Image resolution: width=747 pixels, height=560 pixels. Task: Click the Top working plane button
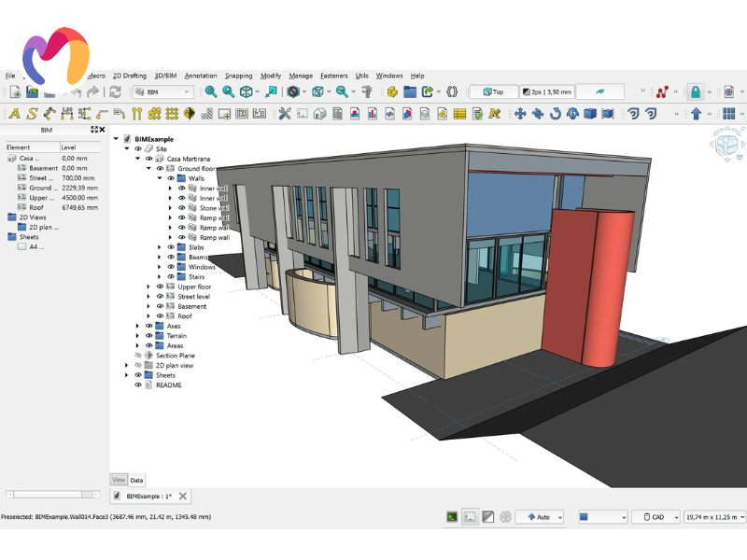493,91
